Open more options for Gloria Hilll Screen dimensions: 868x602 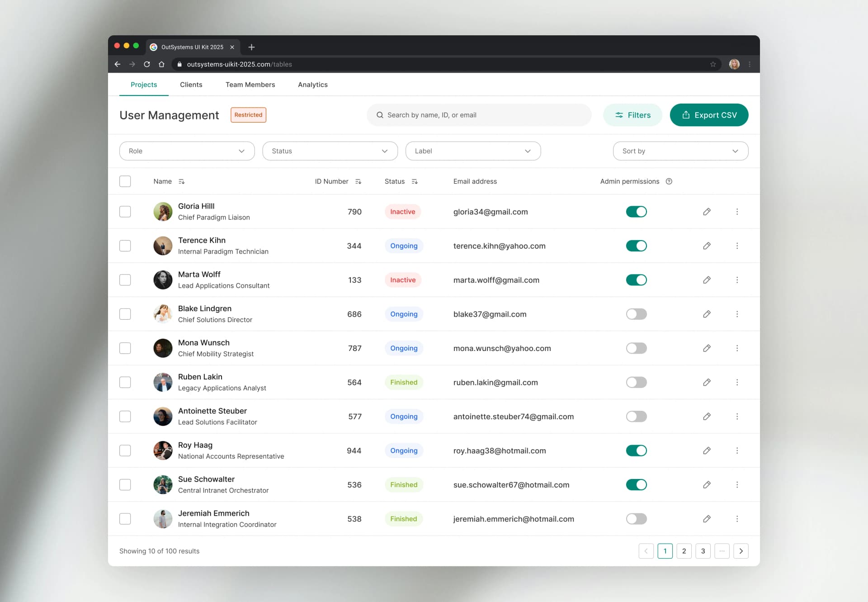coord(737,212)
